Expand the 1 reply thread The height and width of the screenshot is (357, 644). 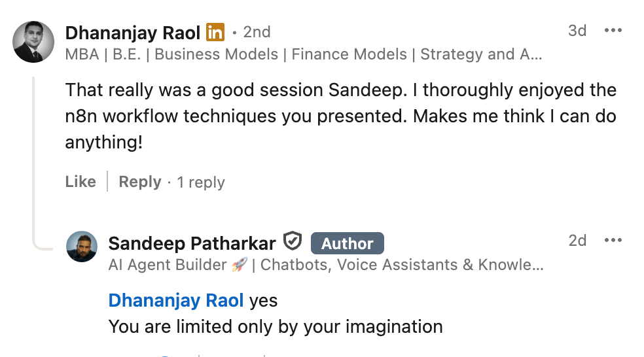point(201,182)
